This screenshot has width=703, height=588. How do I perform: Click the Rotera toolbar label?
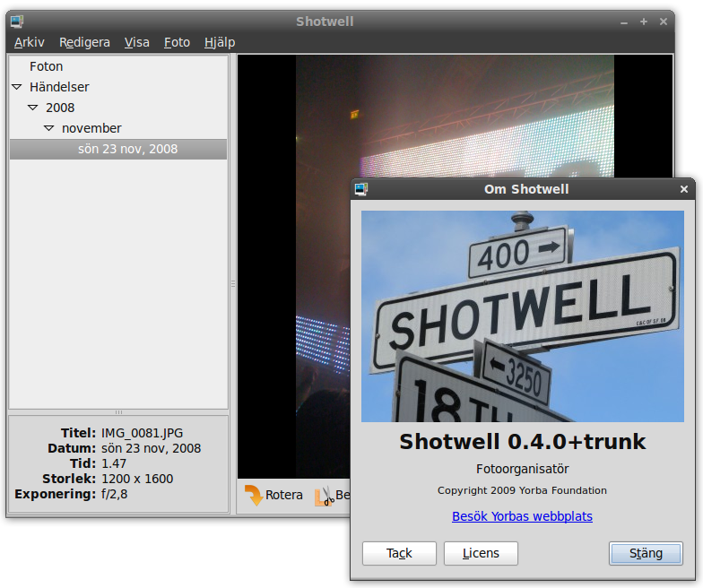click(x=283, y=495)
